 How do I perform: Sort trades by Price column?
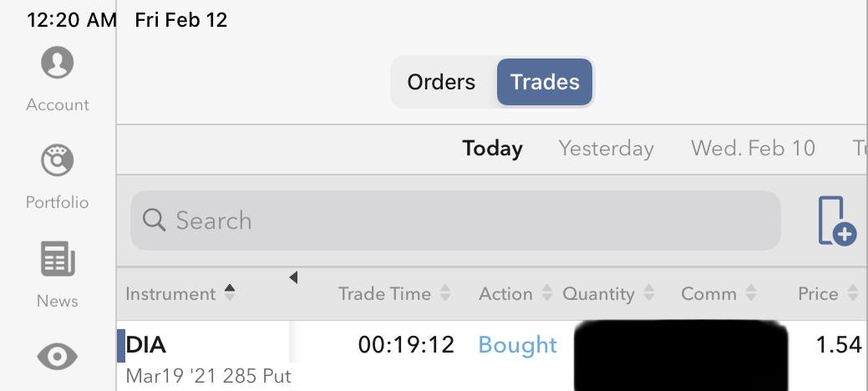tap(827, 294)
